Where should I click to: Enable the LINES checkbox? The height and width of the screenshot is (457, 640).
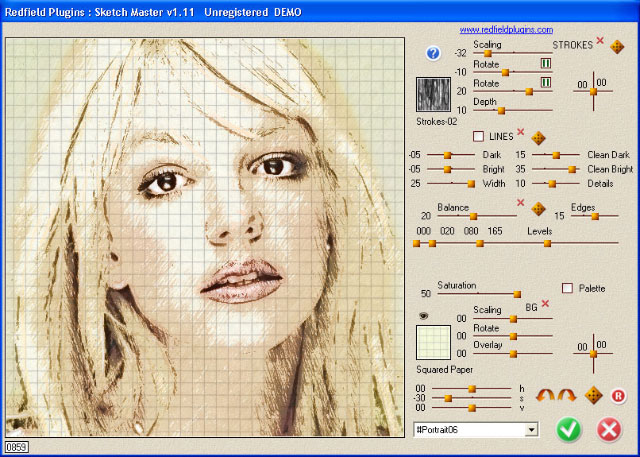point(478,136)
